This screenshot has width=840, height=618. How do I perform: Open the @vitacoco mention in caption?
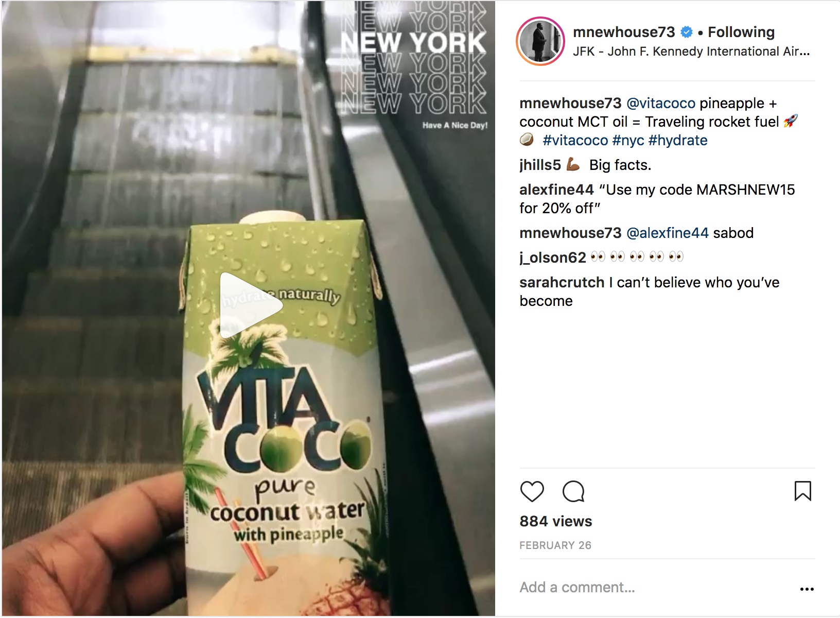(x=661, y=103)
